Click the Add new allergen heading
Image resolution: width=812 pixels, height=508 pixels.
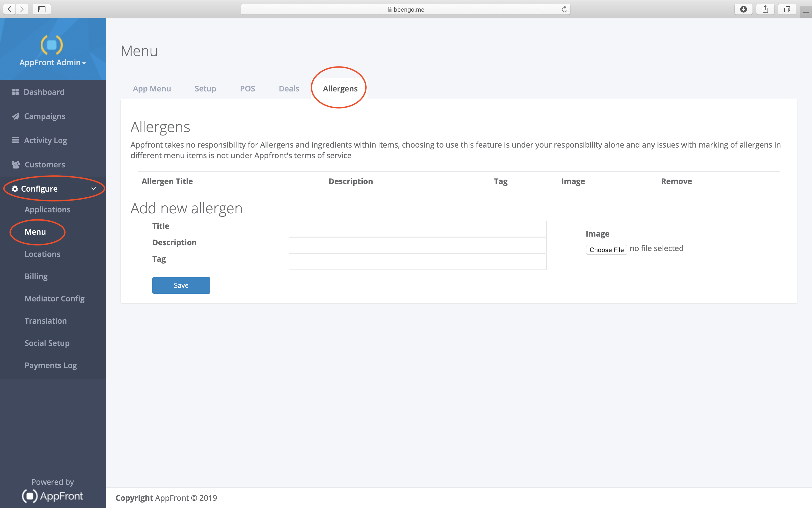(186, 208)
